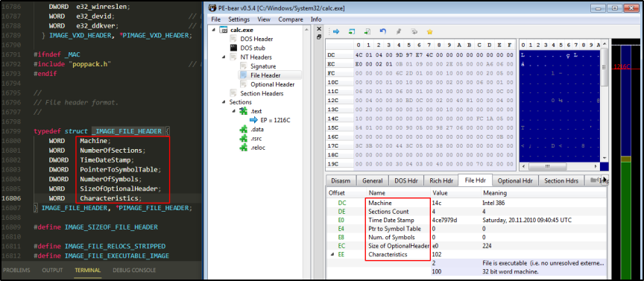Select Optional Header in the tree
Screen dimensions: 644x281
(272, 84)
